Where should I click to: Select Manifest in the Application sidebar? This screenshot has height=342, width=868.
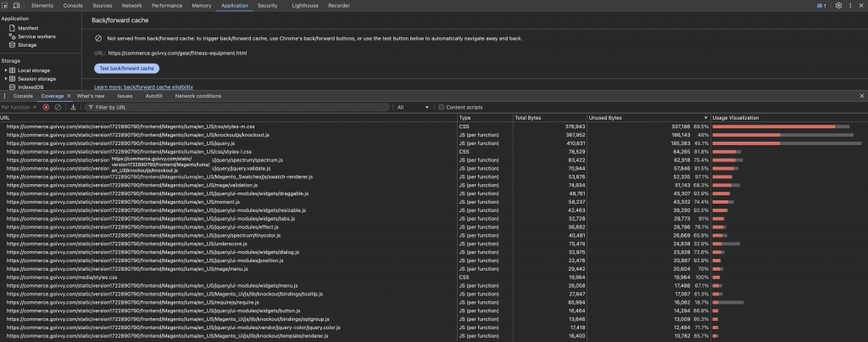[28, 28]
